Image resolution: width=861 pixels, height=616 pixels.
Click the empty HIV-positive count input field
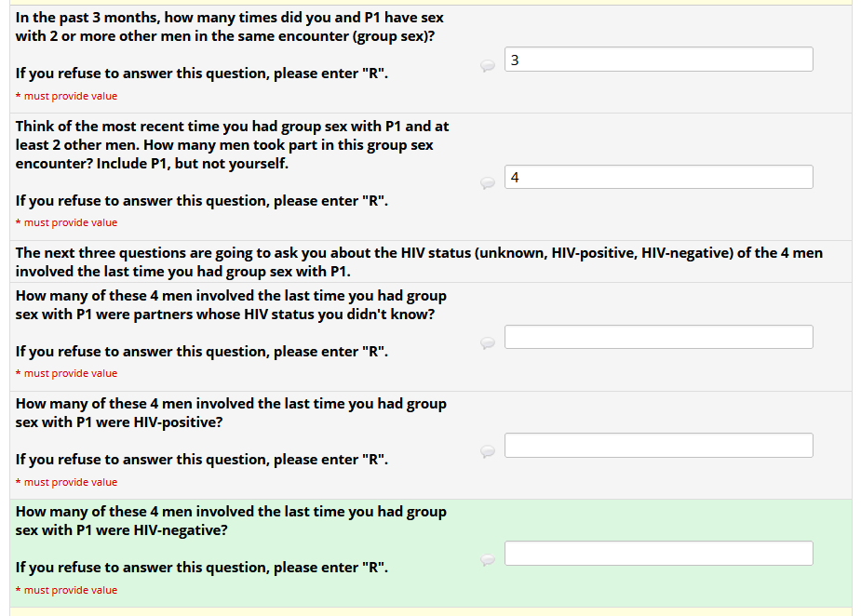tap(658, 445)
